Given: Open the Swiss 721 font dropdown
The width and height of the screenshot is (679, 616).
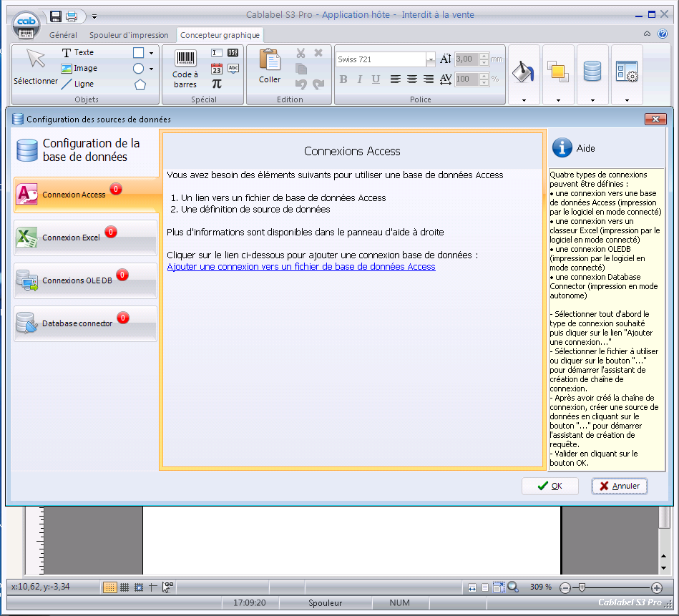Looking at the screenshot, I should pyautogui.click(x=430, y=59).
